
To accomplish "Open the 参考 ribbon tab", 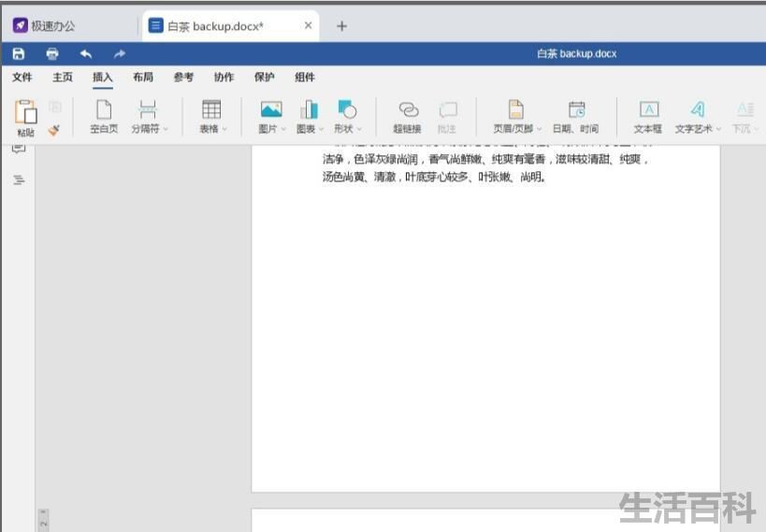I will (183, 78).
